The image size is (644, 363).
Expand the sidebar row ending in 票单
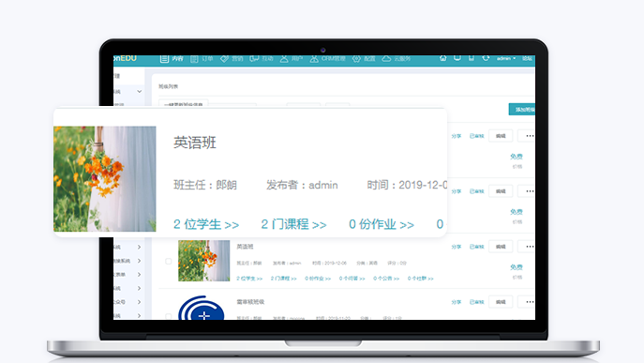pyautogui.click(x=140, y=274)
